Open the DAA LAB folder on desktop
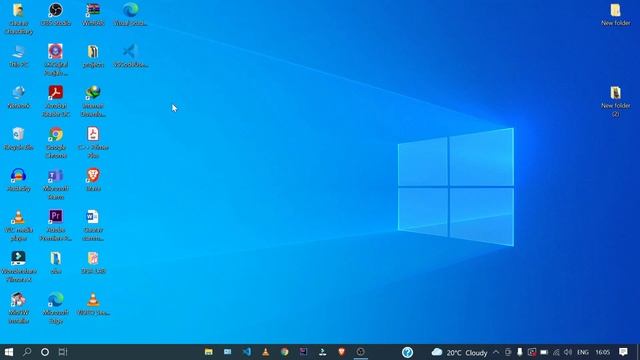Screen dimensions: 640x360 click(x=93, y=263)
